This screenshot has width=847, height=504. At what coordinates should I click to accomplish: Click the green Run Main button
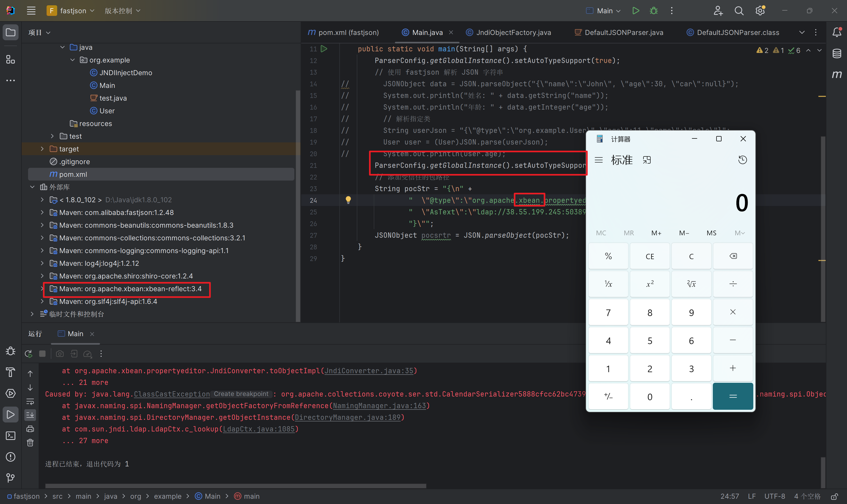636,11
